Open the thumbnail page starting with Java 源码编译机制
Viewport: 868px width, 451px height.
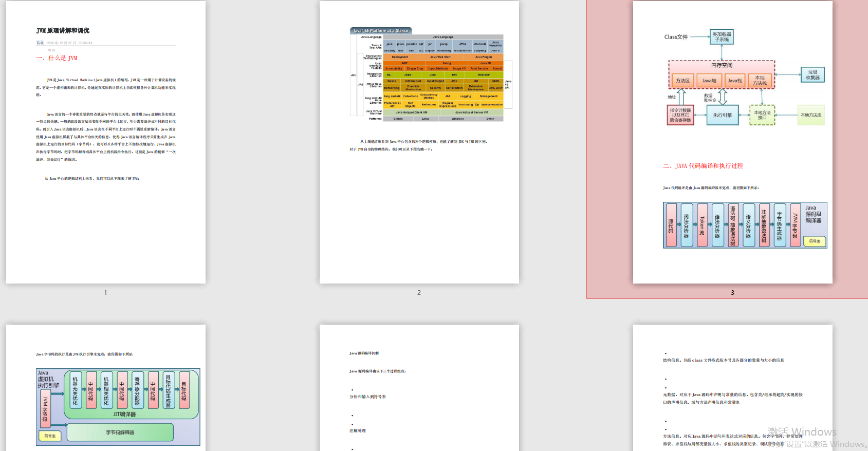(x=419, y=388)
